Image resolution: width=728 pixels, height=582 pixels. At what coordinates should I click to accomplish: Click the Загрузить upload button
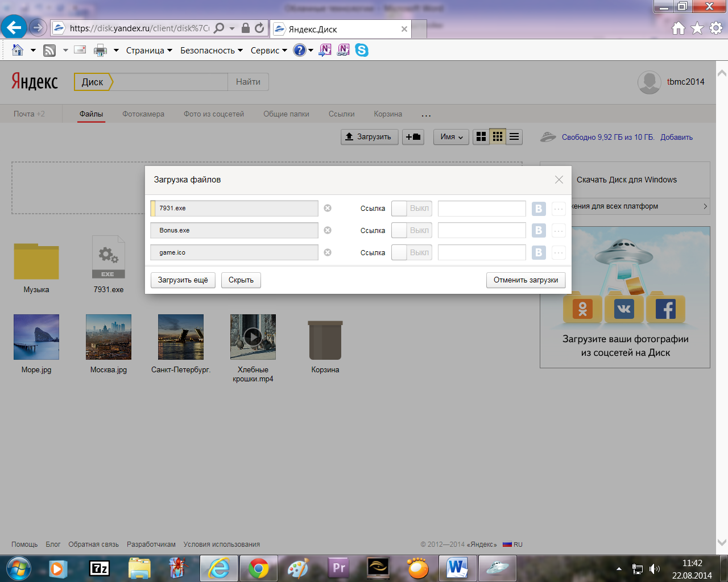[369, 137]
